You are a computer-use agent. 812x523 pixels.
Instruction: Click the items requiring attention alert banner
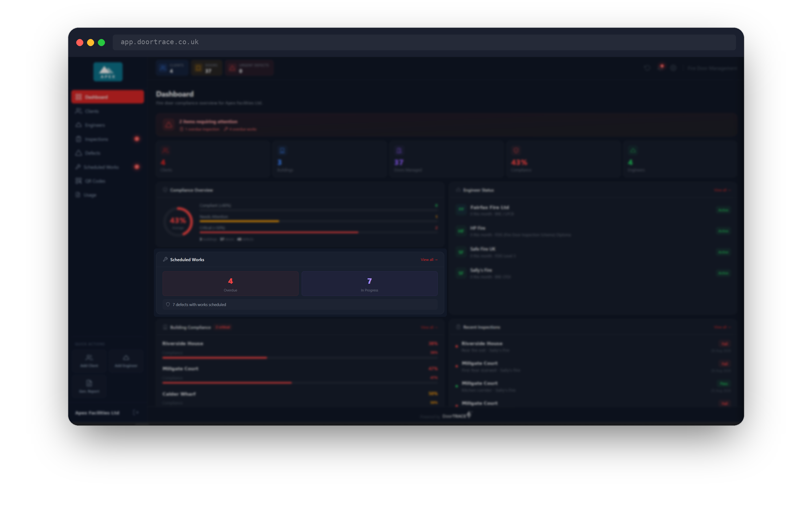[x=446, y=125]
